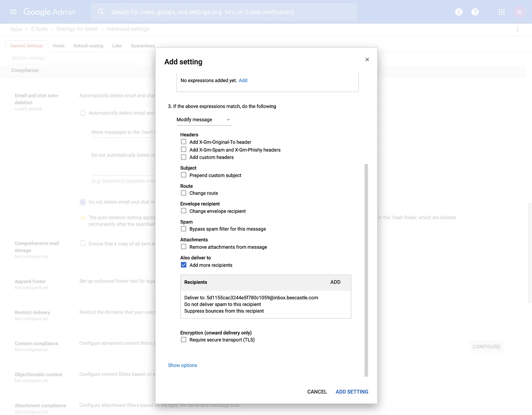
Task: Open the account avatar A
Action: tap(519, 12)
